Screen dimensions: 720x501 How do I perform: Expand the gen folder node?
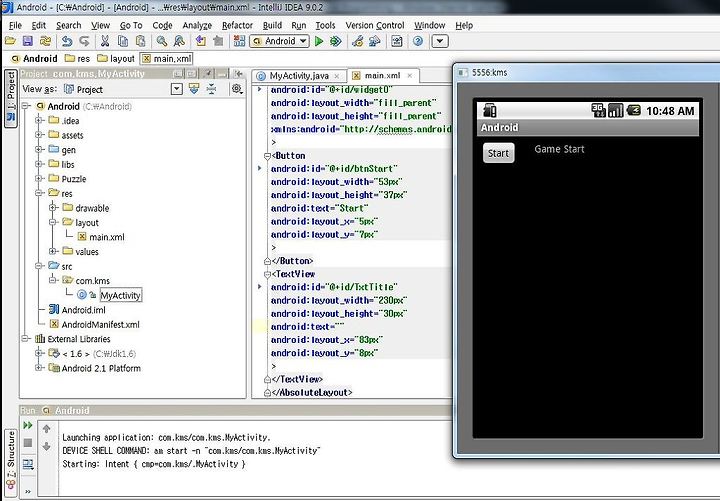click(x=39, y=149)
